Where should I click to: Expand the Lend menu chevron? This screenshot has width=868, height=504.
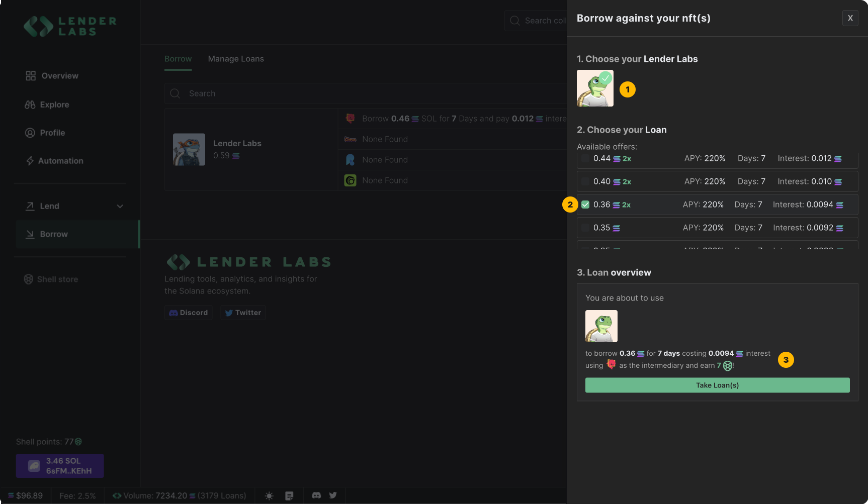[120, 206]
